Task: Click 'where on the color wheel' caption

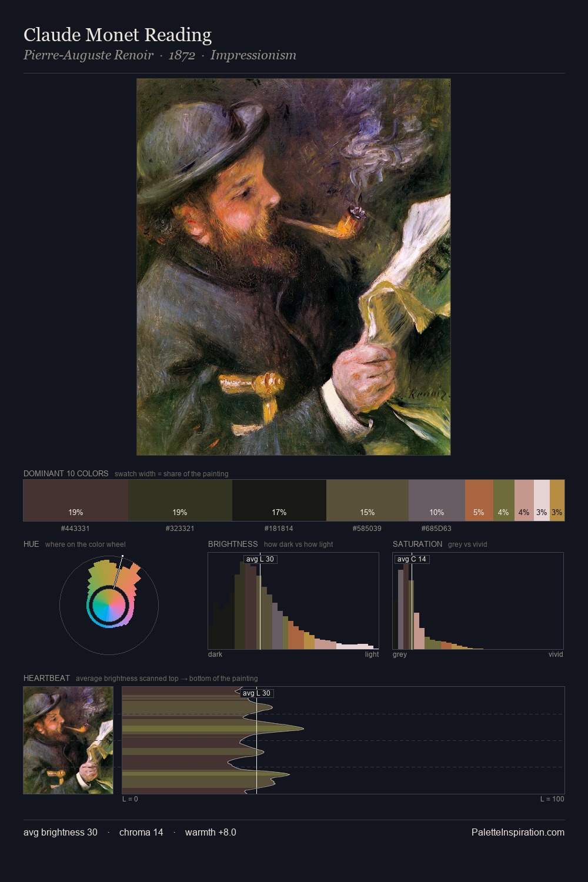Action: coord(85,544)
